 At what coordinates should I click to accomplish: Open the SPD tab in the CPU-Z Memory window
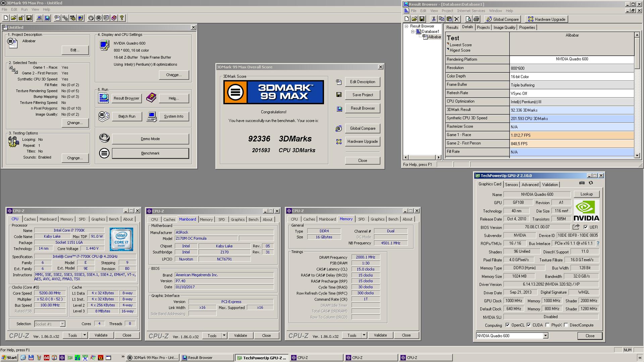[361, 219]
